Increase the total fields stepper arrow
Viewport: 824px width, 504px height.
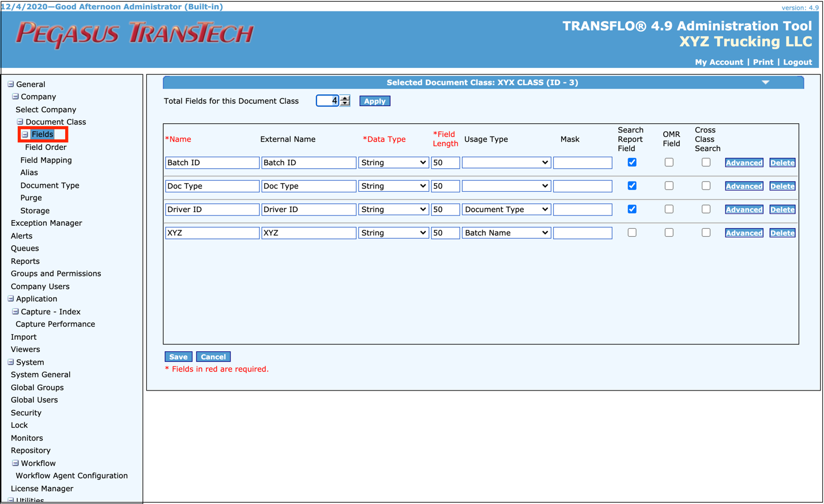tap(345, 98)
